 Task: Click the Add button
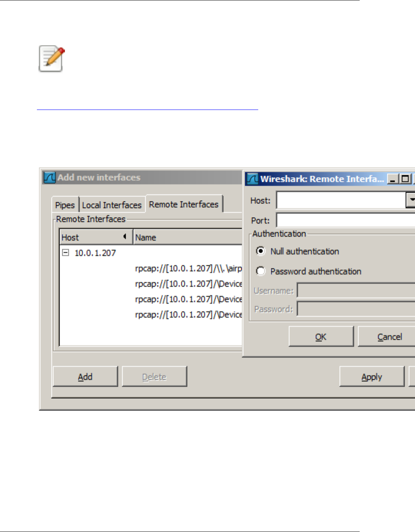coord(85,377)
